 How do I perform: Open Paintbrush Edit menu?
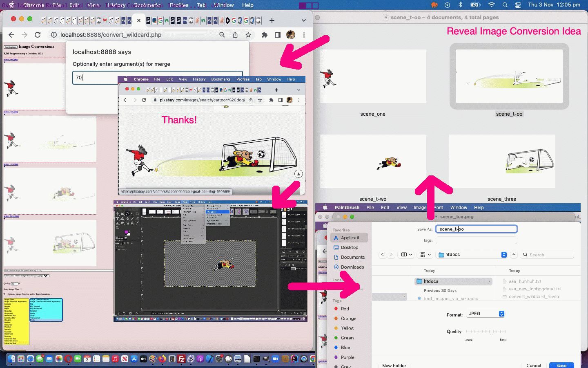point(385,207)
